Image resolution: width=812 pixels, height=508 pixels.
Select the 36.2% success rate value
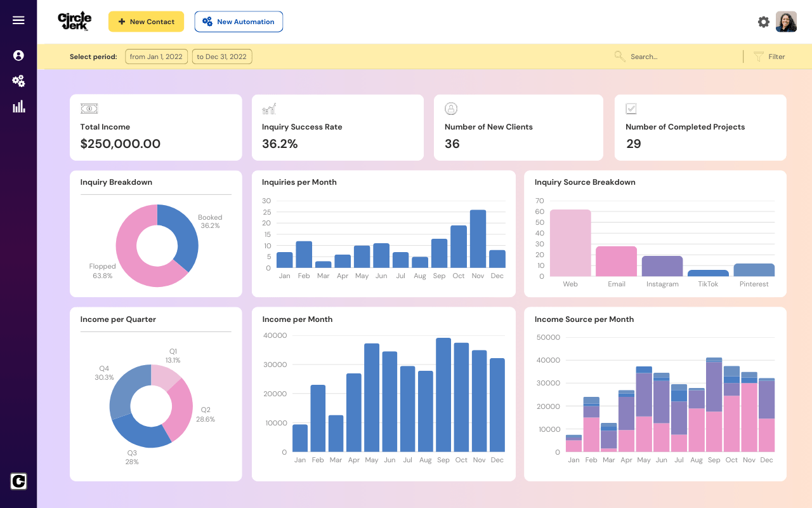280,144
